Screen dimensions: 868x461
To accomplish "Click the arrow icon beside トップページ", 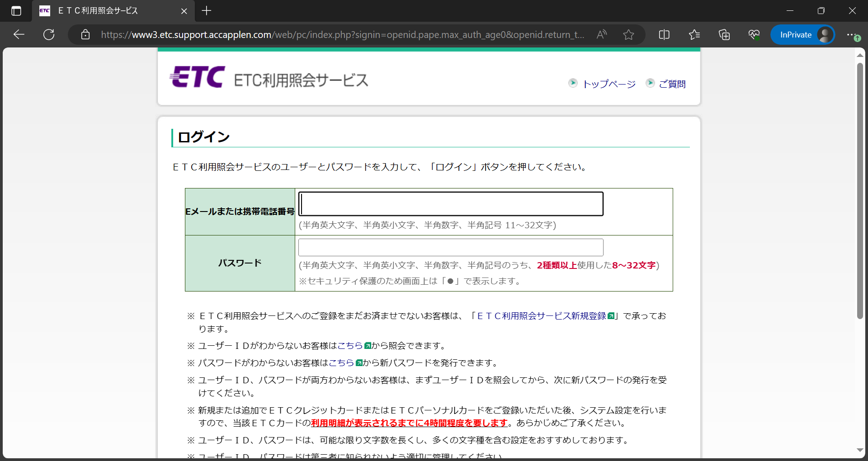I will coord(573,83).
